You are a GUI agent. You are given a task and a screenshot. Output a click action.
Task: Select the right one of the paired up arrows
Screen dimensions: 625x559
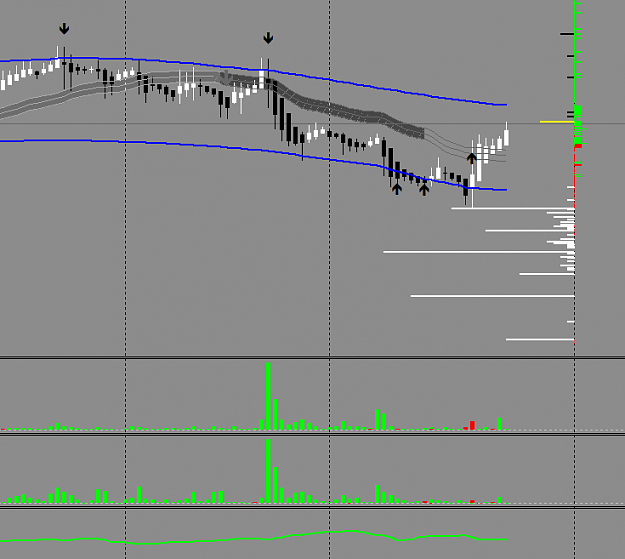click(x=424, y=189)
